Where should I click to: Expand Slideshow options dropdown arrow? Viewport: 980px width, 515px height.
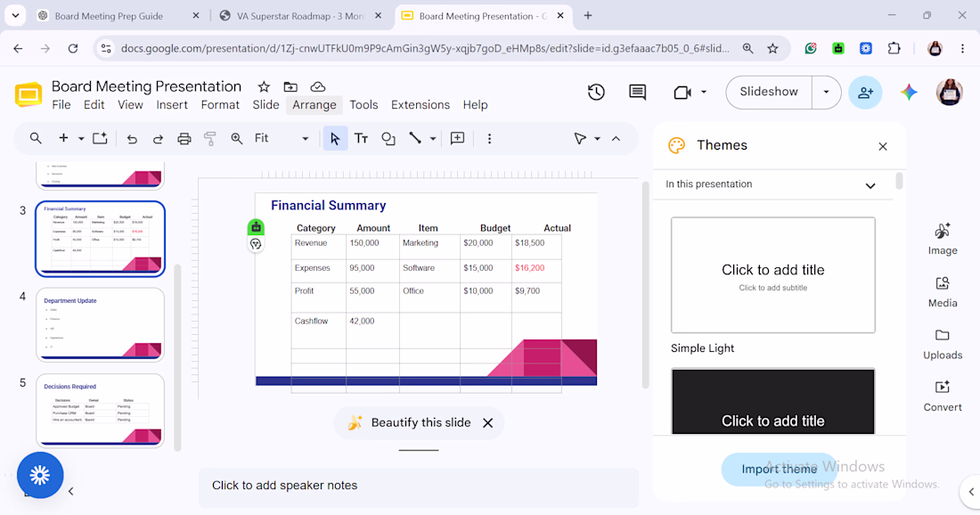[x=826, y=93]
